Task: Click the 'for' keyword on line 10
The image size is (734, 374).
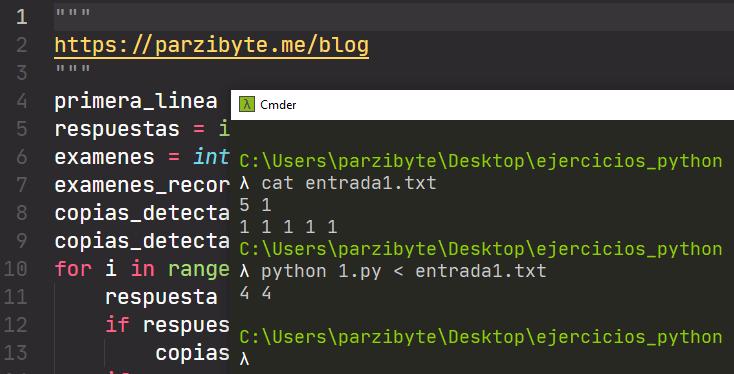Action: coord(73,269)
